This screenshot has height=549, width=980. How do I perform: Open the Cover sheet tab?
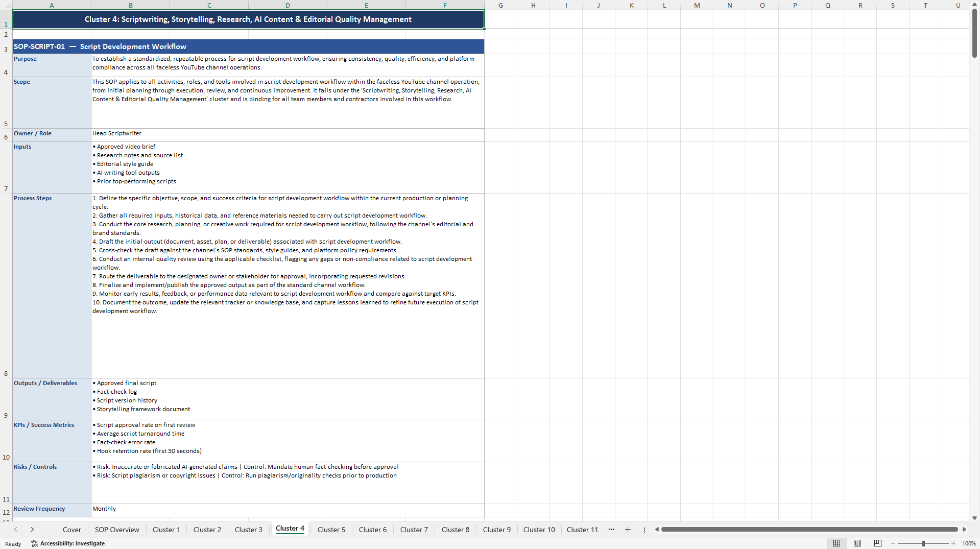[72, 530]
